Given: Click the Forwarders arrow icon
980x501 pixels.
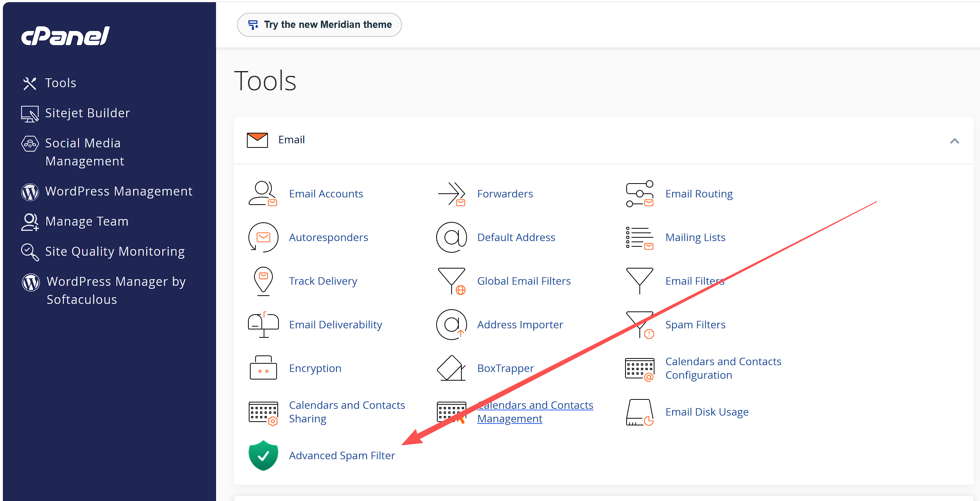Looking at the screenshot, I should (x=452, y=194).
